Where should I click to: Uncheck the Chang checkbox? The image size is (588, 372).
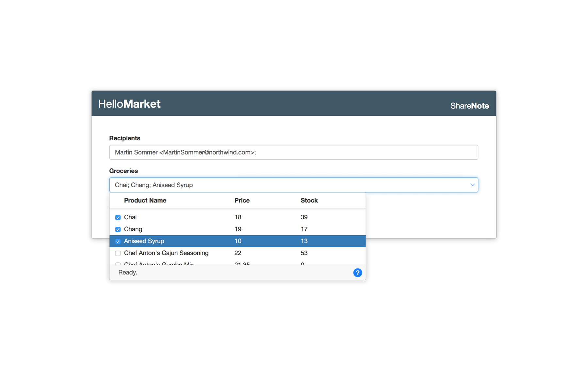coord(118,229)
